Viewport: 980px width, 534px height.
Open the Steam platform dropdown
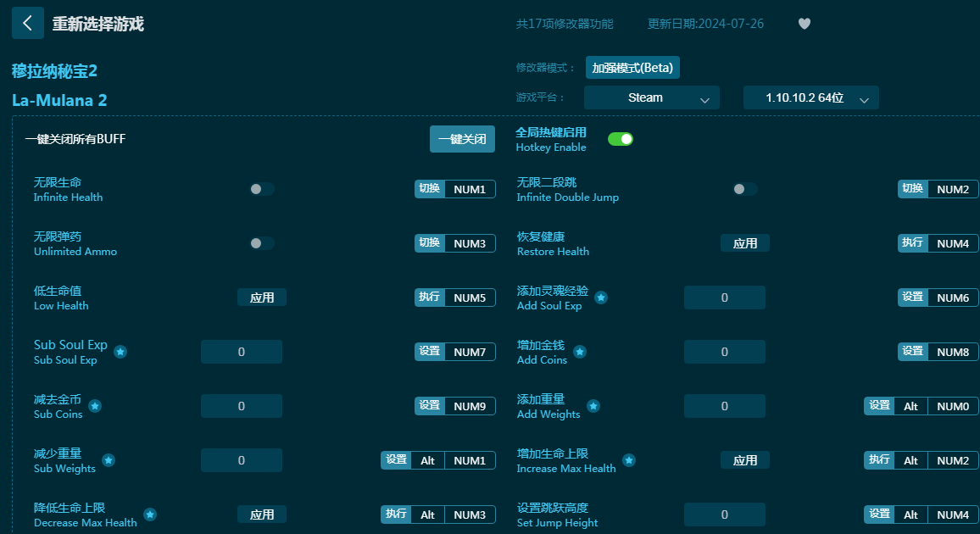click(652, 97)
